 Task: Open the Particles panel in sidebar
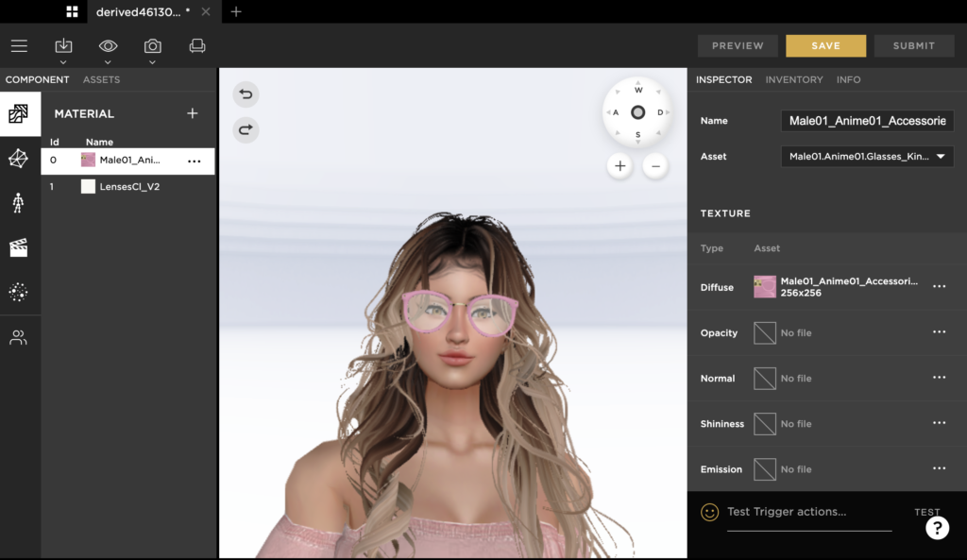[19, 293]
